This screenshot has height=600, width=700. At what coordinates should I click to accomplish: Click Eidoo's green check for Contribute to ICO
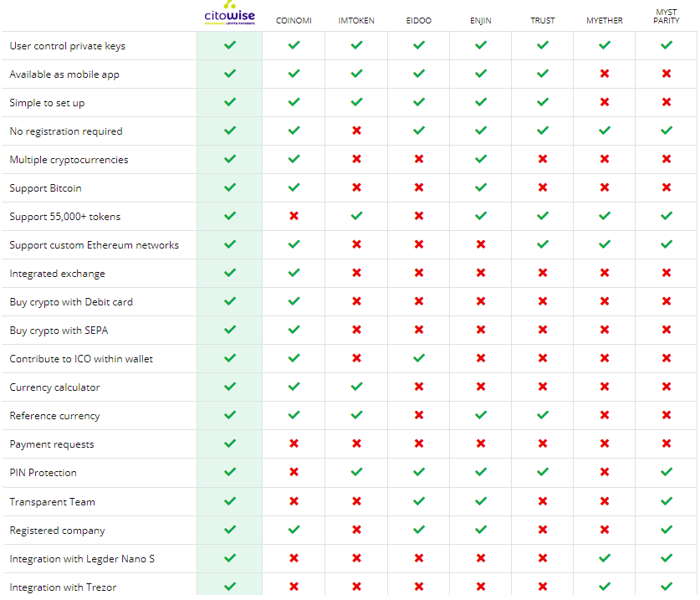click(x=419, y=358)
